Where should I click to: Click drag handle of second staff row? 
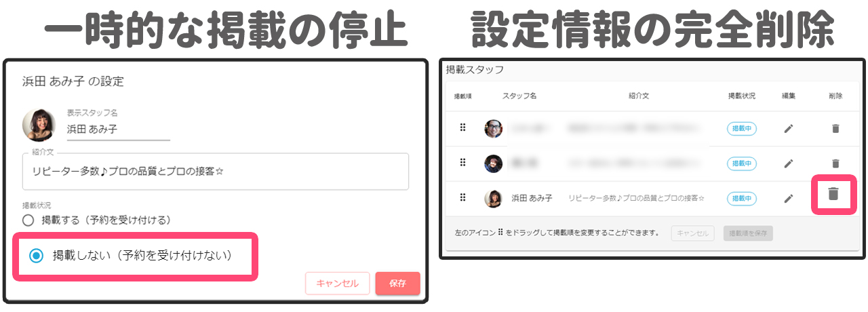click(462, 163)
